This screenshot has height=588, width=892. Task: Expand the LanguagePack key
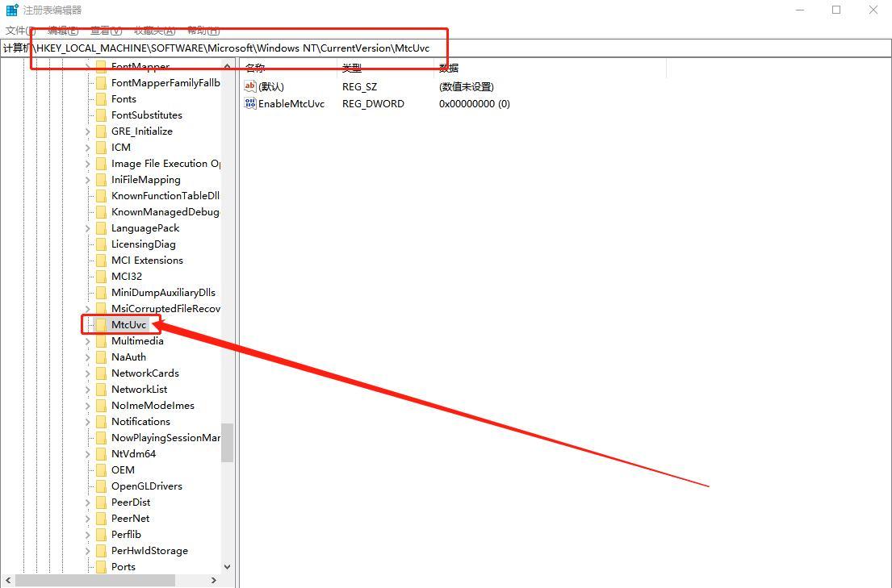(x=88, y=228)
